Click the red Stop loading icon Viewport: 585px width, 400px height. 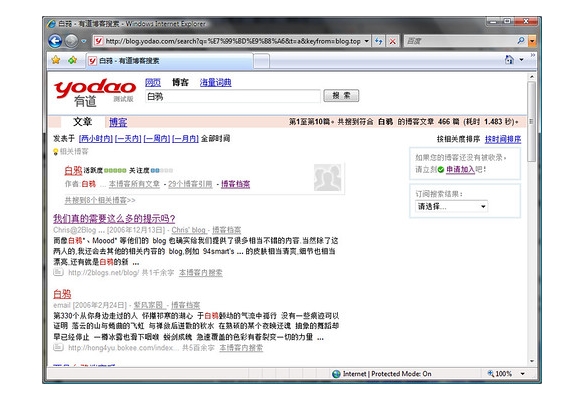pyautogui.click(x=392, y=41)
